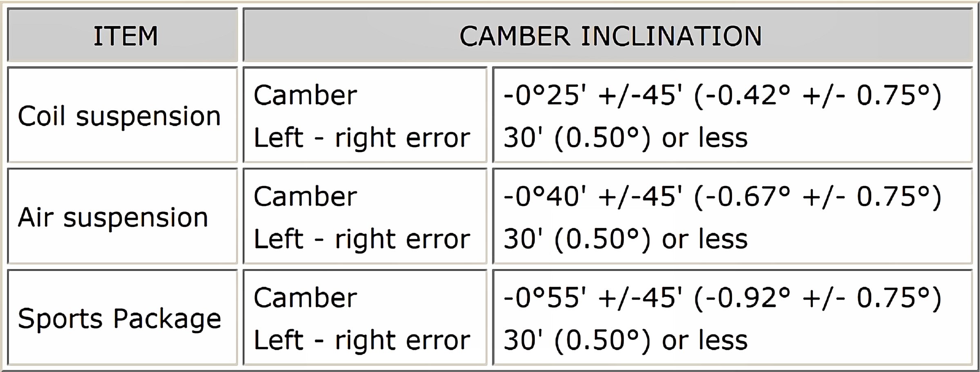Click the Camber label in Air suspension row
This screenshot has width=980, height=372.
[305, 197]
